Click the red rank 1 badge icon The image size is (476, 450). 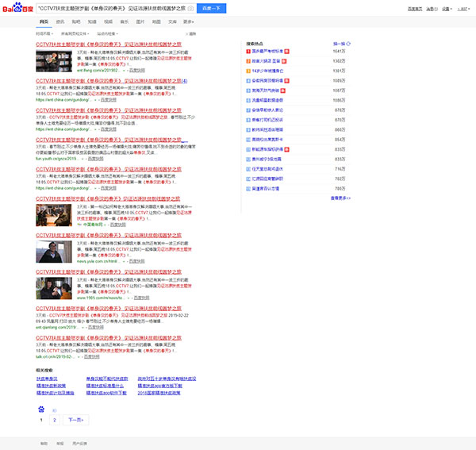[x=248, y=52]
